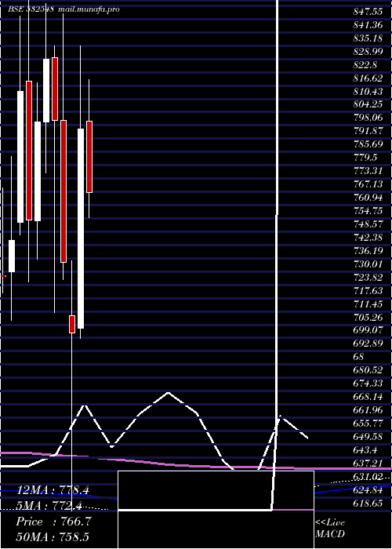
Task: Click the 643.4 price axis label
Action: pos(365,450)
